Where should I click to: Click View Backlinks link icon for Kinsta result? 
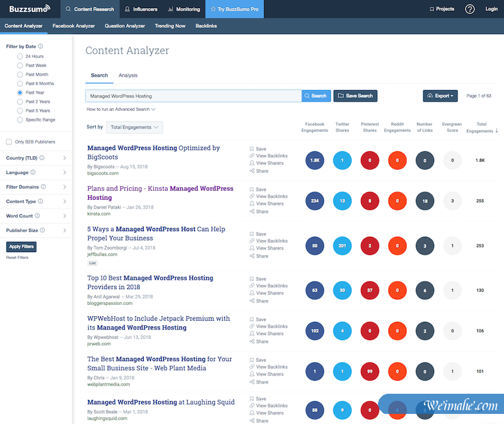point(252,197)
